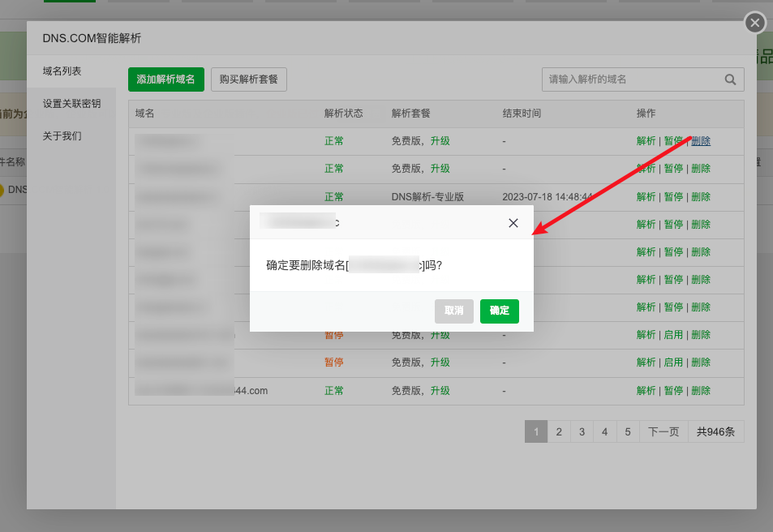Screen dimensions: 773x532
Task: Confirm deletion by clicking 确定
Action: (x=499, y=311)
